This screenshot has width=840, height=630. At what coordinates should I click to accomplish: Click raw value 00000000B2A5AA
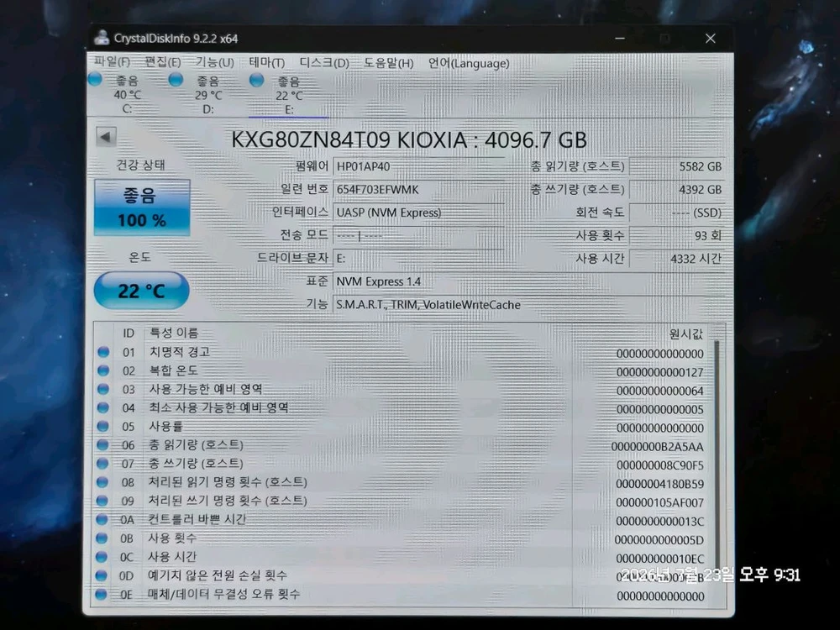(658, 447)
